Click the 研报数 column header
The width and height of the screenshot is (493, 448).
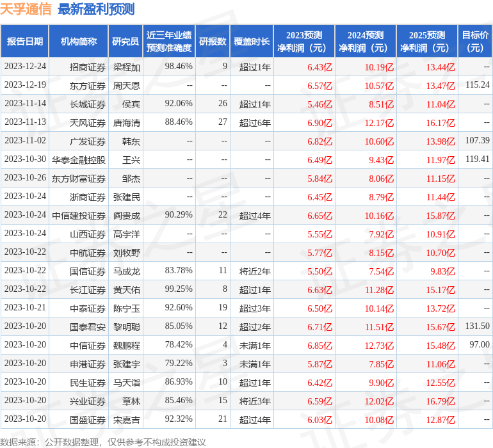tap(213, 41)
